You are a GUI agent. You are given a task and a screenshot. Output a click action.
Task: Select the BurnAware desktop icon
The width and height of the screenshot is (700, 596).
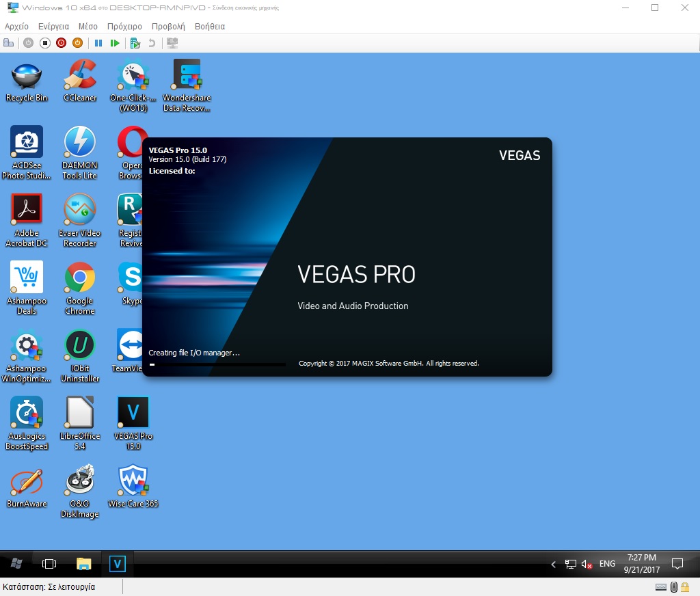click(27, 487)
